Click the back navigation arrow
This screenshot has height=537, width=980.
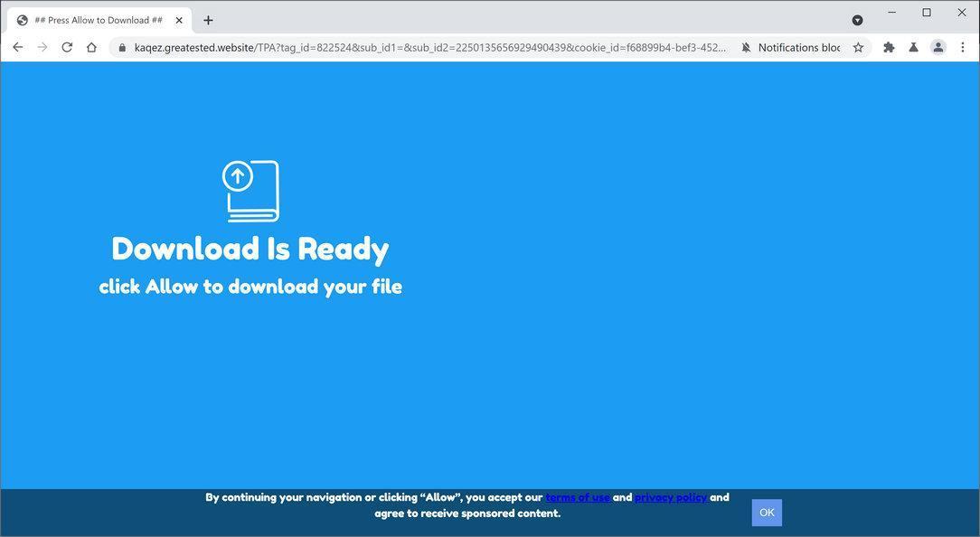click(x=18, y=47)
